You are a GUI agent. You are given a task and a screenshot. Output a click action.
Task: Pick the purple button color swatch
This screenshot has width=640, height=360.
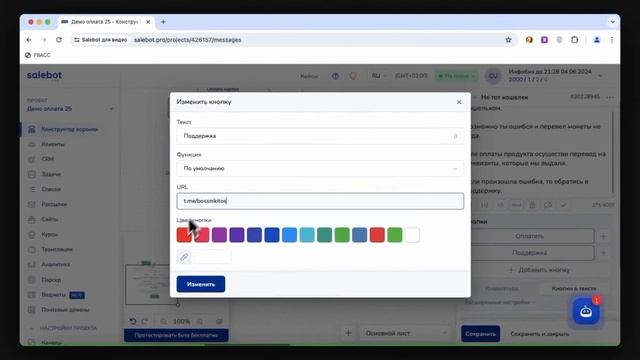(x=219, y=235)
